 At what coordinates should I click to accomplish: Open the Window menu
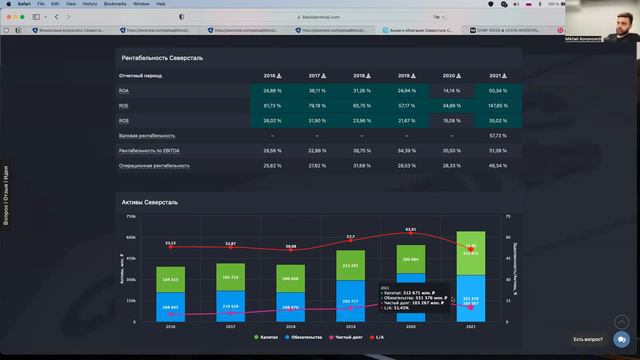[x=141, y=4]
